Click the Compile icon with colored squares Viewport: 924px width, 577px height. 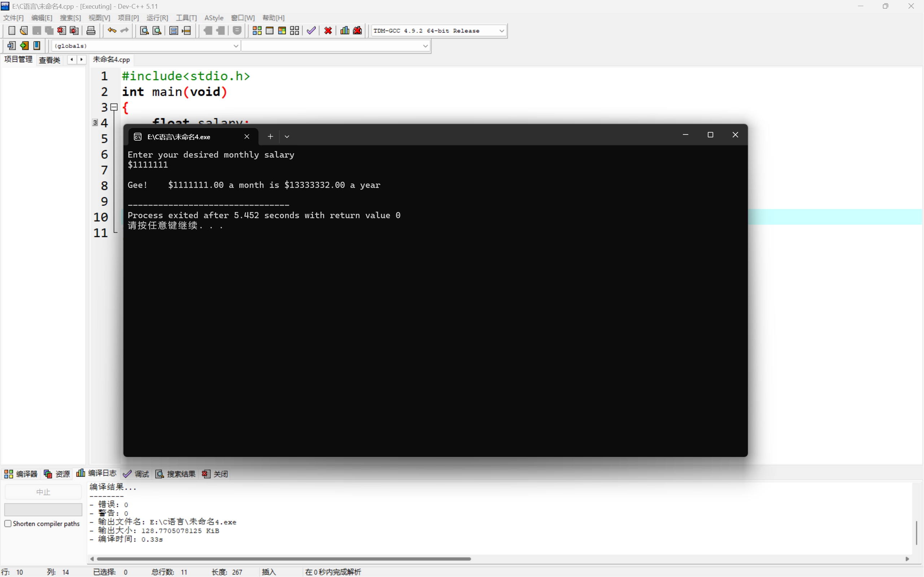257,31
